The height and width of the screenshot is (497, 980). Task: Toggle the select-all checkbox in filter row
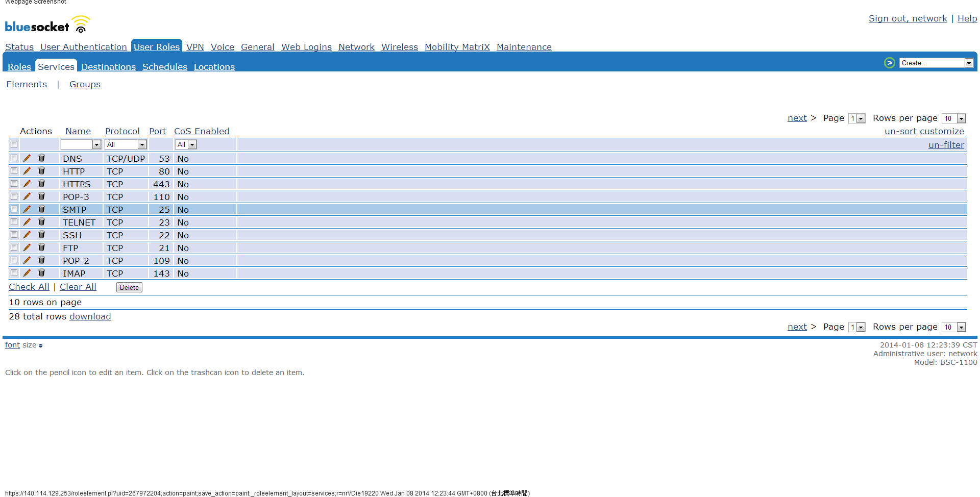(14, 144)
